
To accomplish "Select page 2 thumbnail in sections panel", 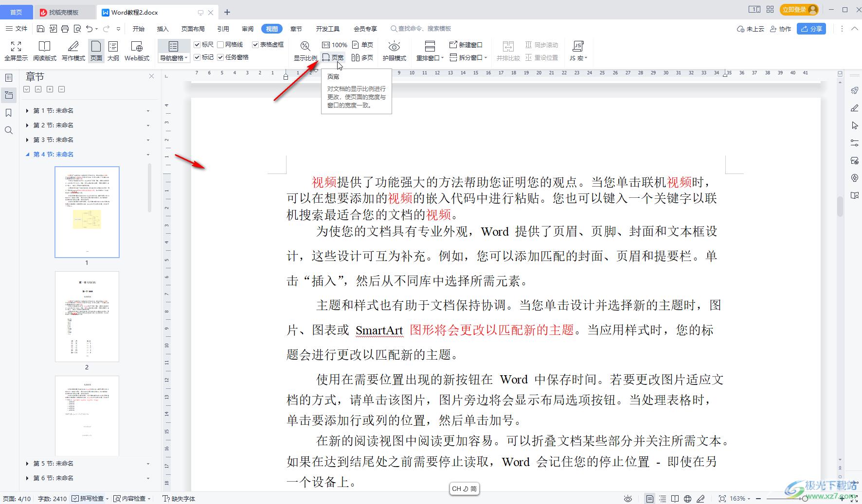I will [87, 316].
